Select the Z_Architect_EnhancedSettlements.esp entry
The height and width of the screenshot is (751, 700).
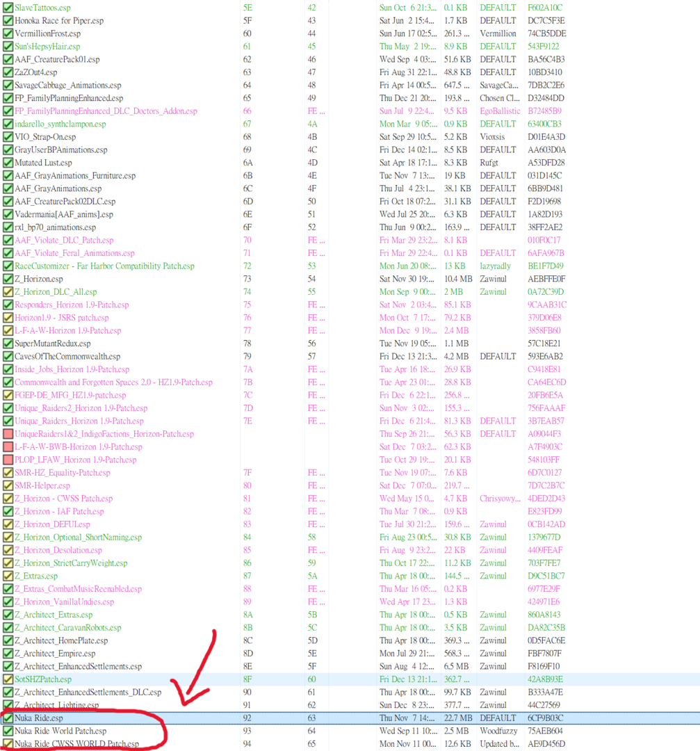click(x=79, y=667)
